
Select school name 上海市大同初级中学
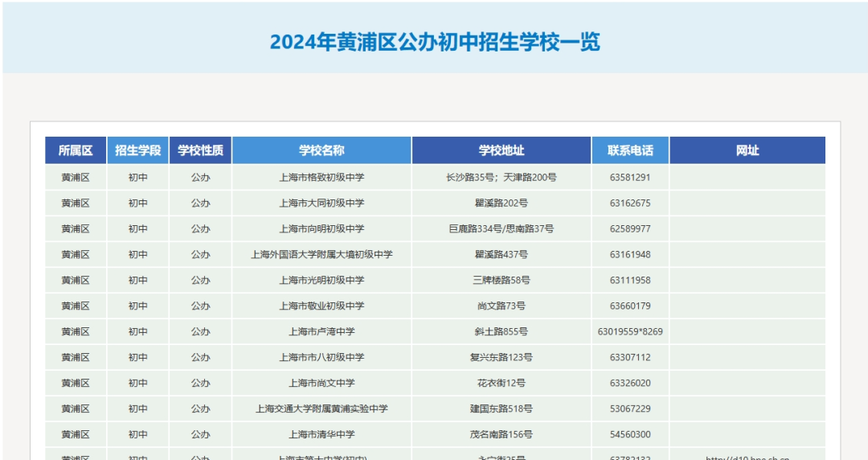(x=321, y=203)
